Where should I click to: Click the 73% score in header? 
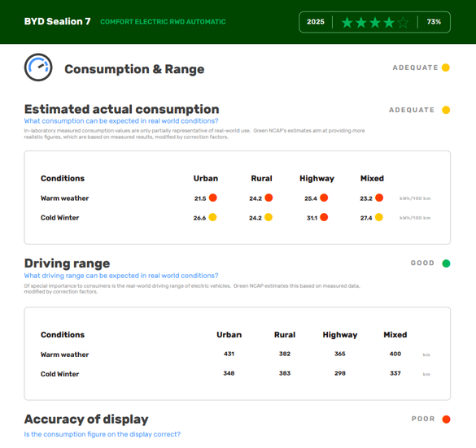[x=434, y=22]
